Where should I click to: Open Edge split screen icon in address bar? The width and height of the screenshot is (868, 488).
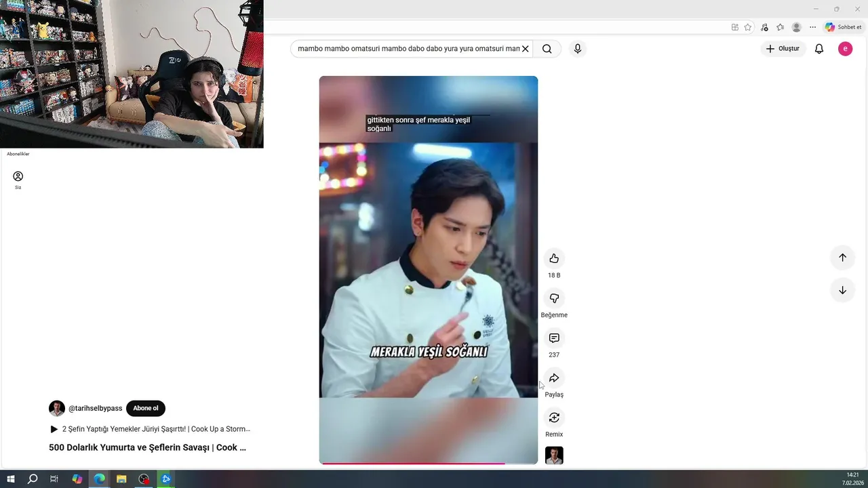point(735,27)
